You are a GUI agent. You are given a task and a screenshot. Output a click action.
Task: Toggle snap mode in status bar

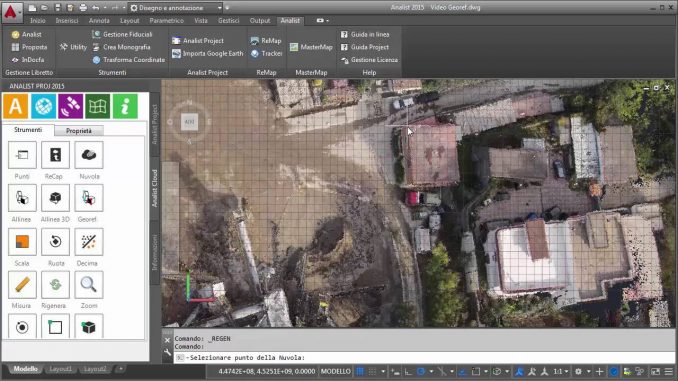point(372,371)
